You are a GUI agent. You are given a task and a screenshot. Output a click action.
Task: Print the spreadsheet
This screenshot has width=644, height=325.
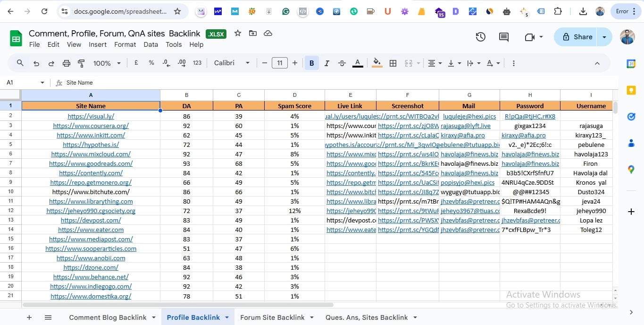pos(67,63)
